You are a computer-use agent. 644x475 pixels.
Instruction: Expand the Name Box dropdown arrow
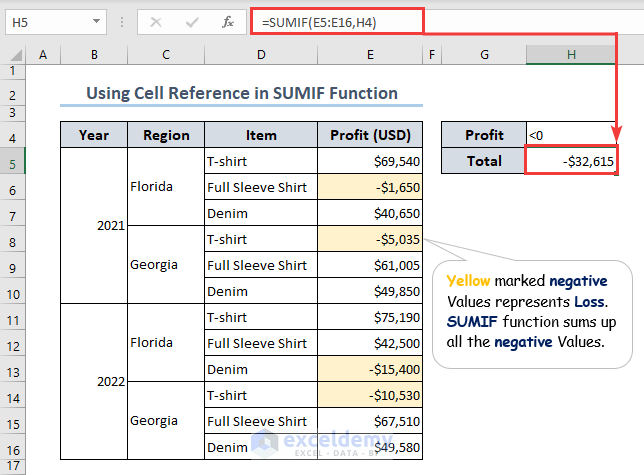tap(97, 21)
